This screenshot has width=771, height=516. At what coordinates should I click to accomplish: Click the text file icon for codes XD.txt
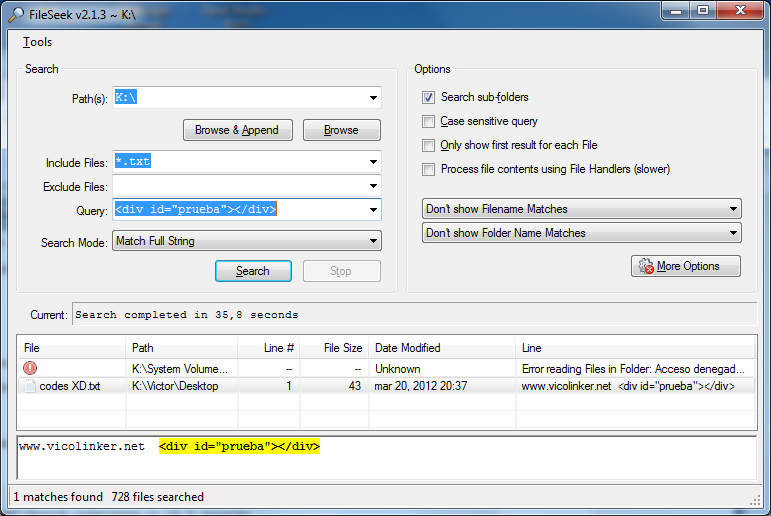tap(30, 386)
